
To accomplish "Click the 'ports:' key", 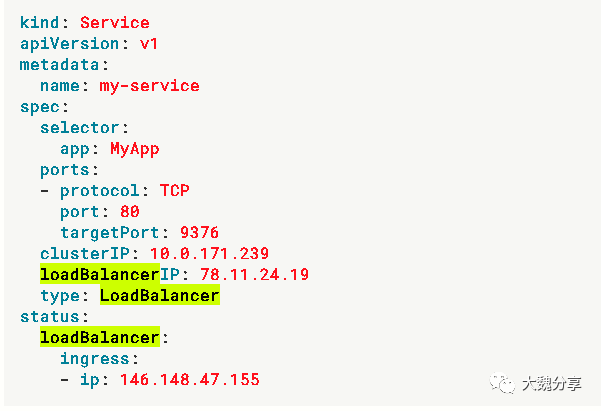I will click(x=69, y=169).
